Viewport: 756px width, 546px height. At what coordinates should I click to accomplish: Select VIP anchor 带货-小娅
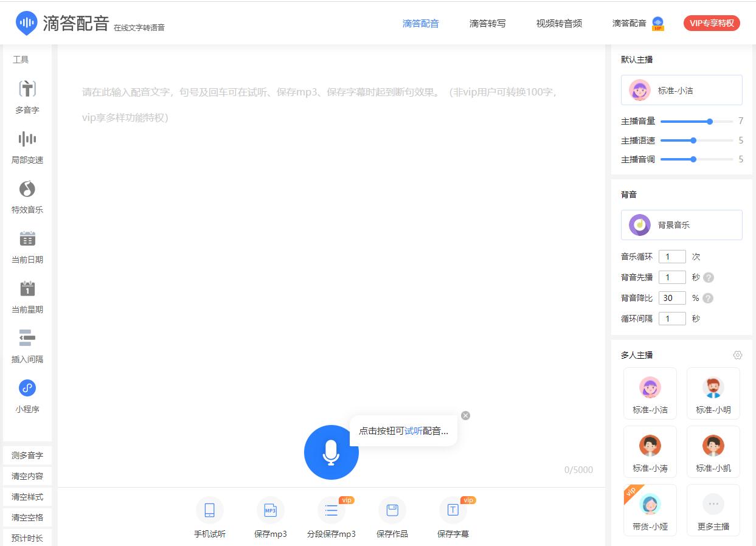coord(650,510)
